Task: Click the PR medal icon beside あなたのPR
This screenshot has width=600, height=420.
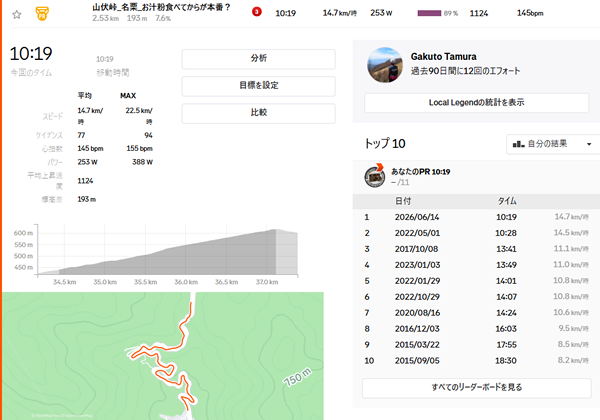Action: point(375,176)
